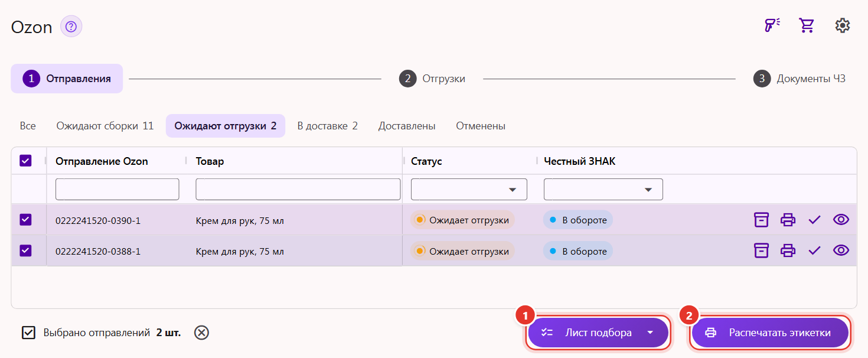Open the shopping cart icon
Screen dimensions: 868x358
coord(806,25)
